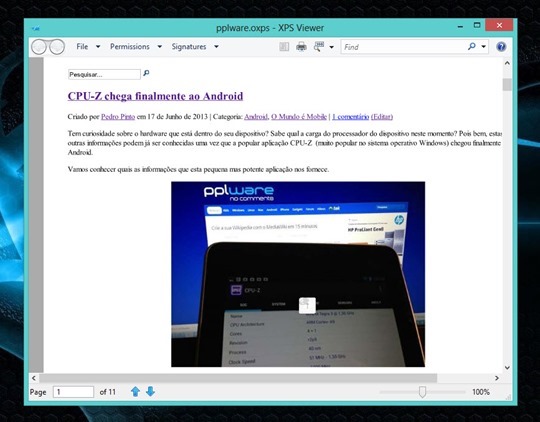The image size is (540, 422).
Task: Expand the File menu dropdown arrow
Action: 98,47
